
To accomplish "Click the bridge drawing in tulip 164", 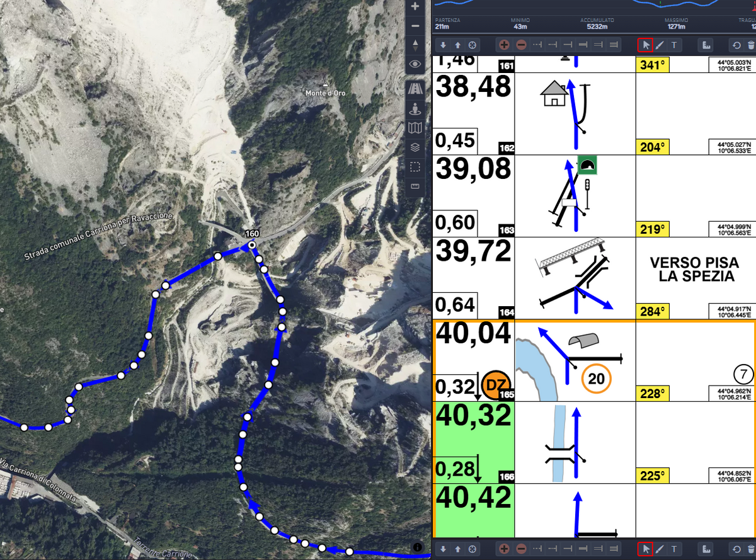I will (570, 257).
